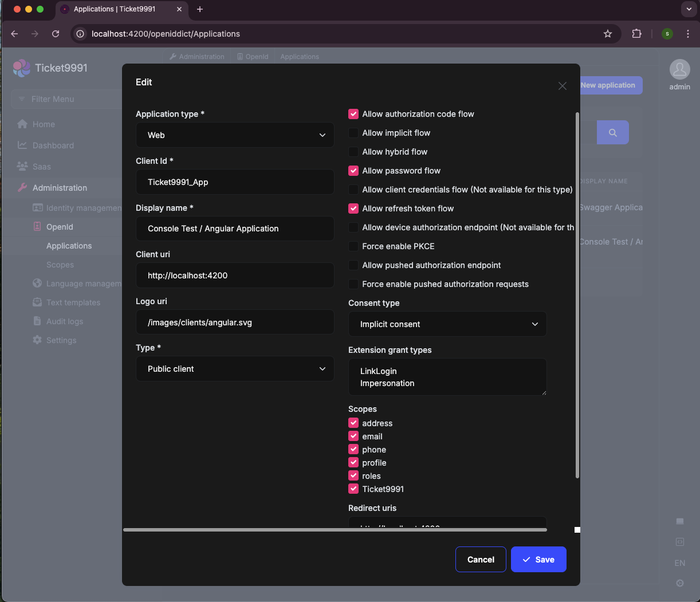Screen dimensions: 700x602
Task: Expand the Consent type dropdown
Action: 447,324
